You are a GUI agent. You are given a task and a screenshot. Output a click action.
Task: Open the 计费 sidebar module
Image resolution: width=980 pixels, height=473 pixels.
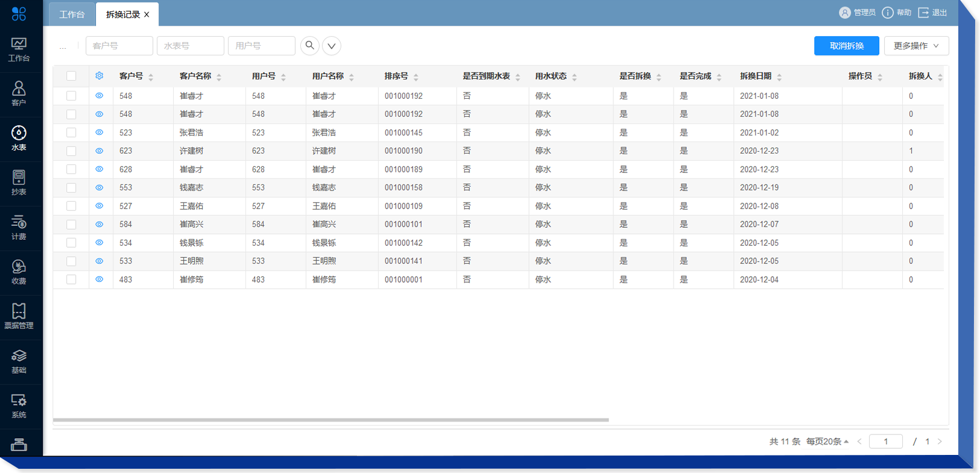click(x=19, y=228)
